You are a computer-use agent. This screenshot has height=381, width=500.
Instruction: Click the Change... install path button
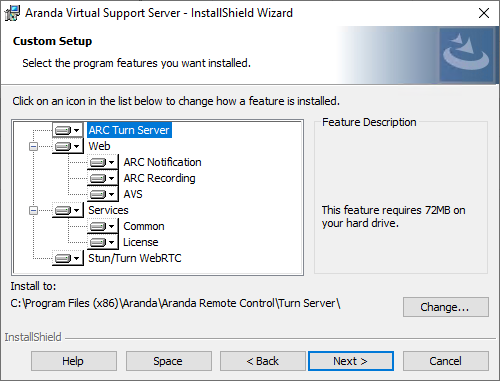pyautogui.click(x=446, y=307)
